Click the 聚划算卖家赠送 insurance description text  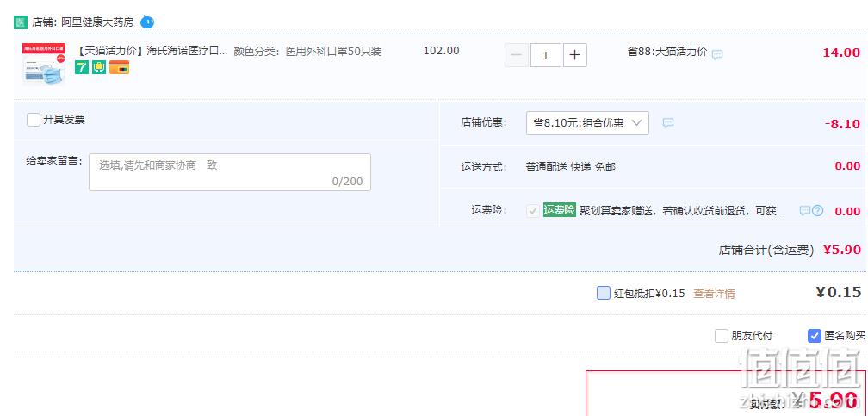(682, 211)
